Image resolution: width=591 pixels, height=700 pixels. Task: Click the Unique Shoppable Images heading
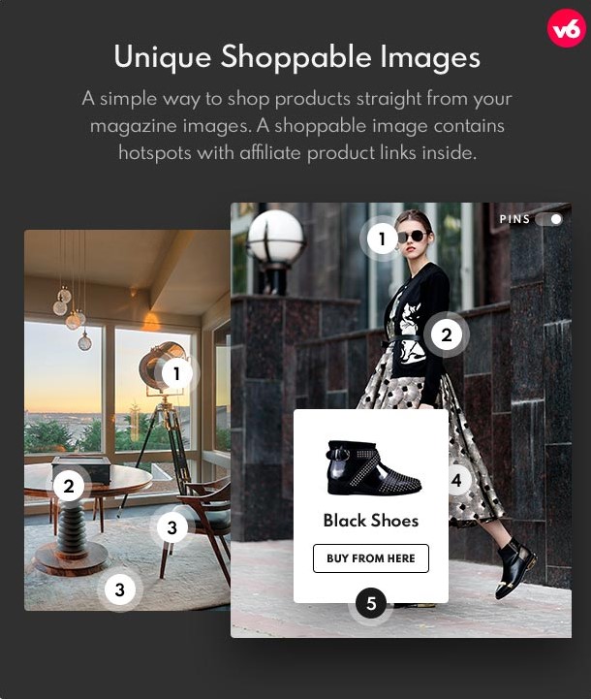point(297,57)
